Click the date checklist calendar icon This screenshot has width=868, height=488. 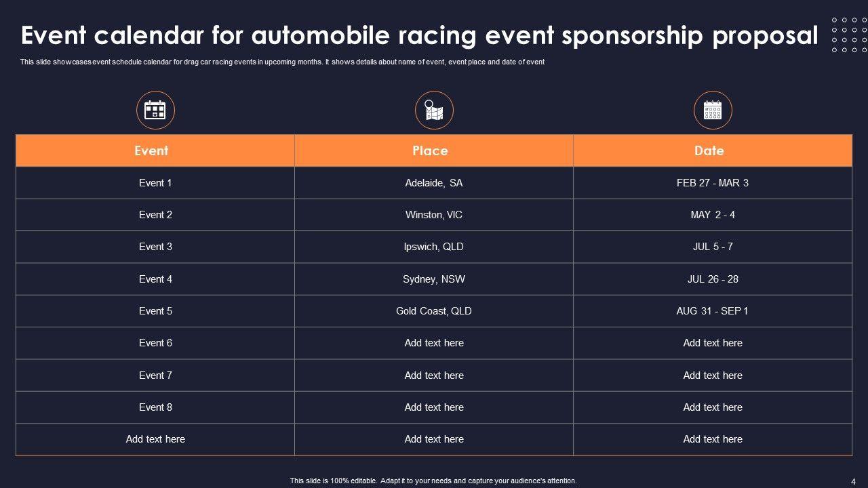[713, 110]
